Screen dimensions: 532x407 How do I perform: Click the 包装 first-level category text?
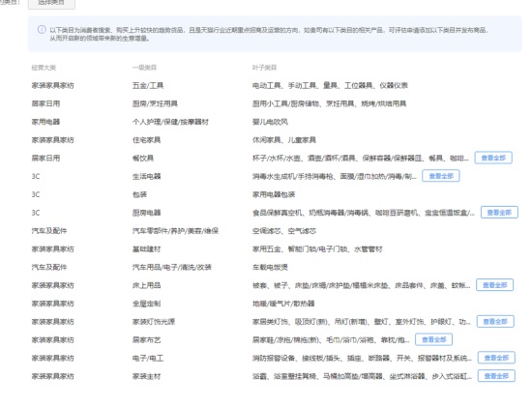pyautogui.click(x=139, y=194)
